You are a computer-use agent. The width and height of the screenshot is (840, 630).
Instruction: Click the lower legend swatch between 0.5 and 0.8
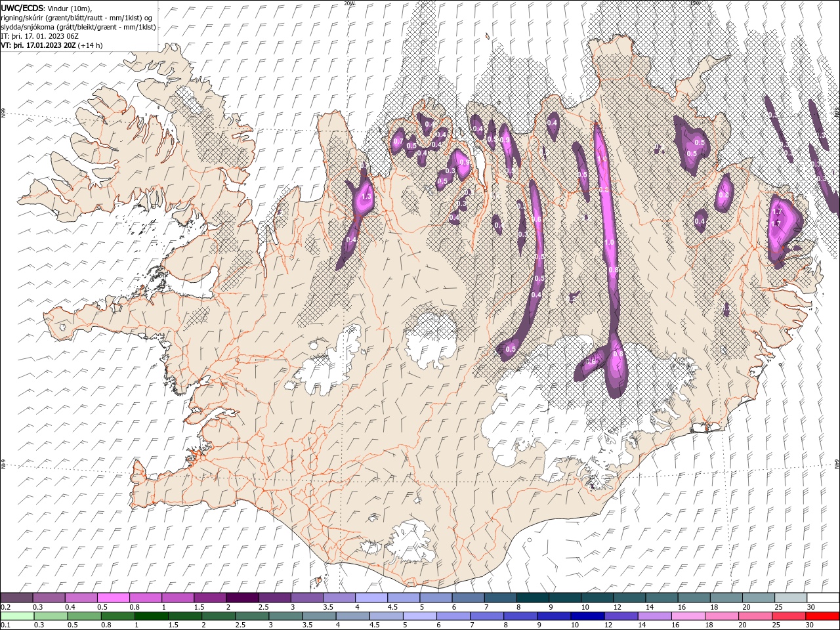coord(84,616)
